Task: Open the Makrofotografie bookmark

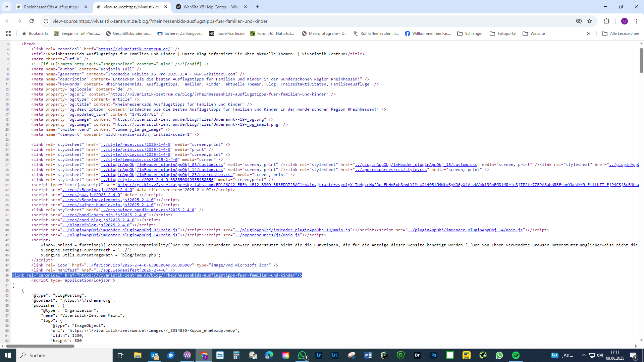Action: (325, 34)
